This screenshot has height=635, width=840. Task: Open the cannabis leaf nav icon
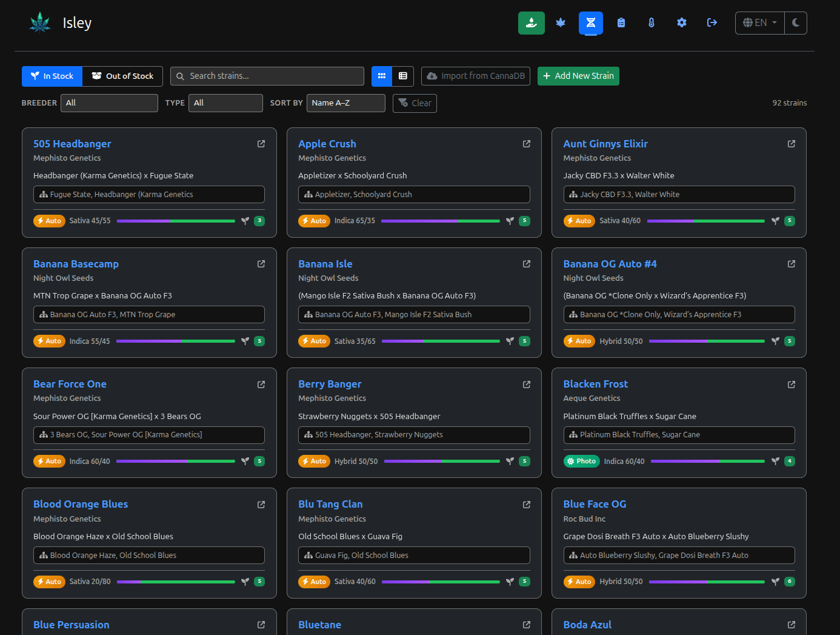tap(561, 23)
